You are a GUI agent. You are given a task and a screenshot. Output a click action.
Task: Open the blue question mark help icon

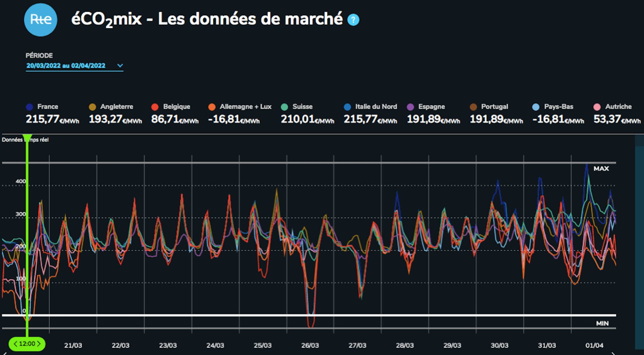[353, 20]
